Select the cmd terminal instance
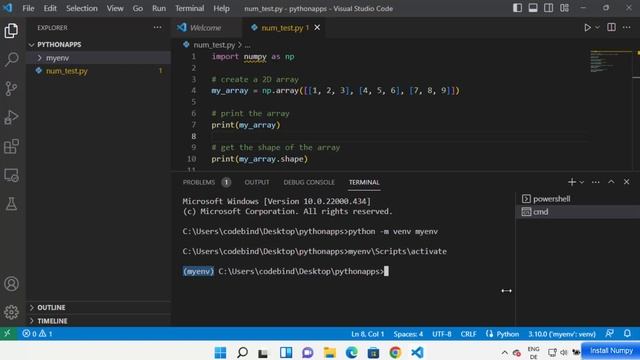This screenshot has width=640, height=360. click(x=578, y=212)
